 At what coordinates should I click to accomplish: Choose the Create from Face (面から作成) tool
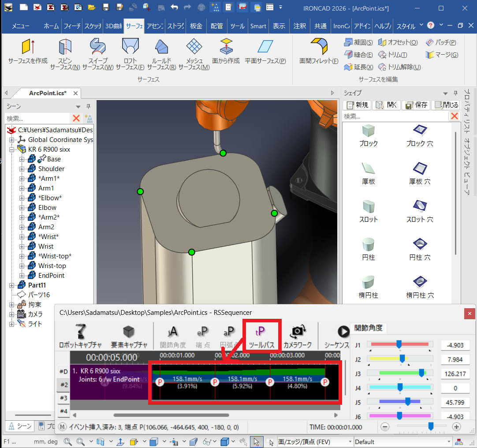click(226, 51)
